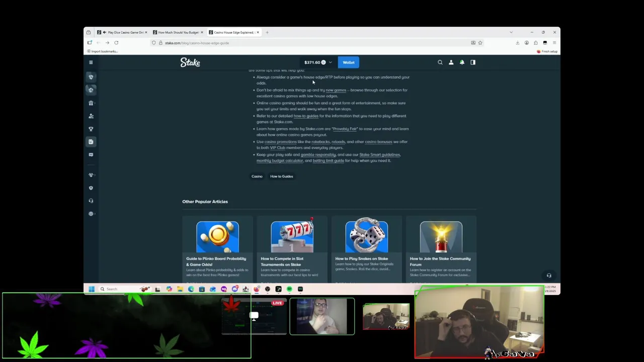Follow the 'new games' link
Image resolution: width=644 pixels, height=362 pixels.
click(336, 90)
